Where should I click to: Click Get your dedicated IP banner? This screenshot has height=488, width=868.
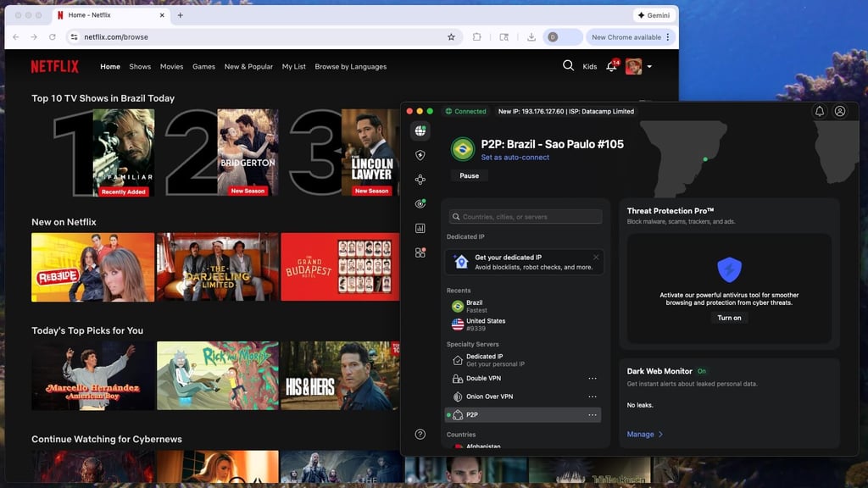524,262
